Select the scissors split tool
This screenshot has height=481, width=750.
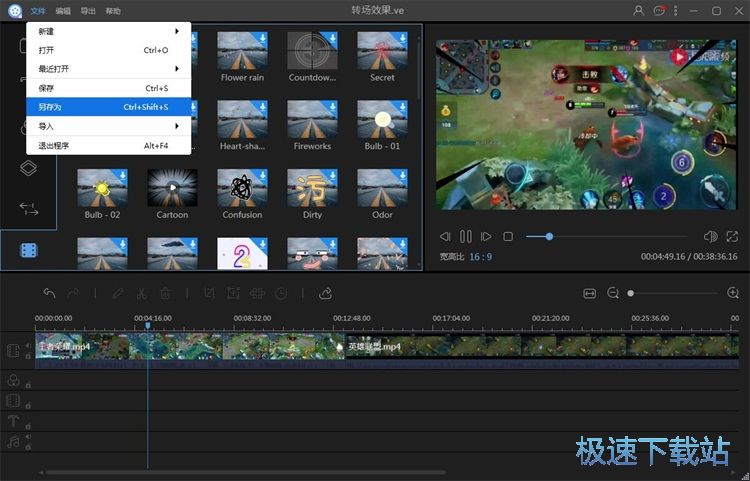[142, 293]
